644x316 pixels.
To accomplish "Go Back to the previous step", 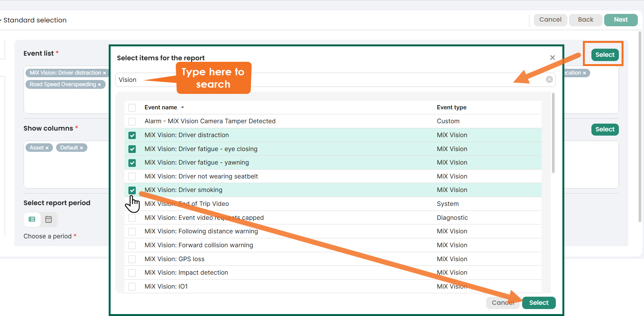I will coord(585,20).
